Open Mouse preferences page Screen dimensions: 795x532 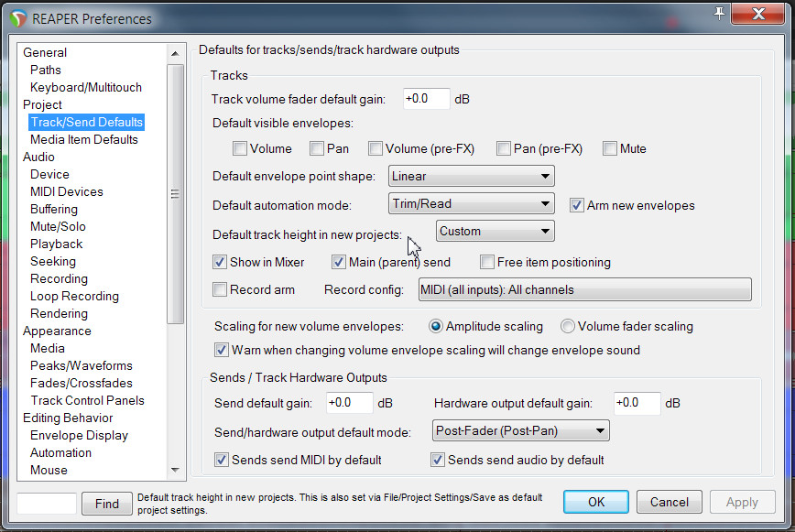pos(49,470)
